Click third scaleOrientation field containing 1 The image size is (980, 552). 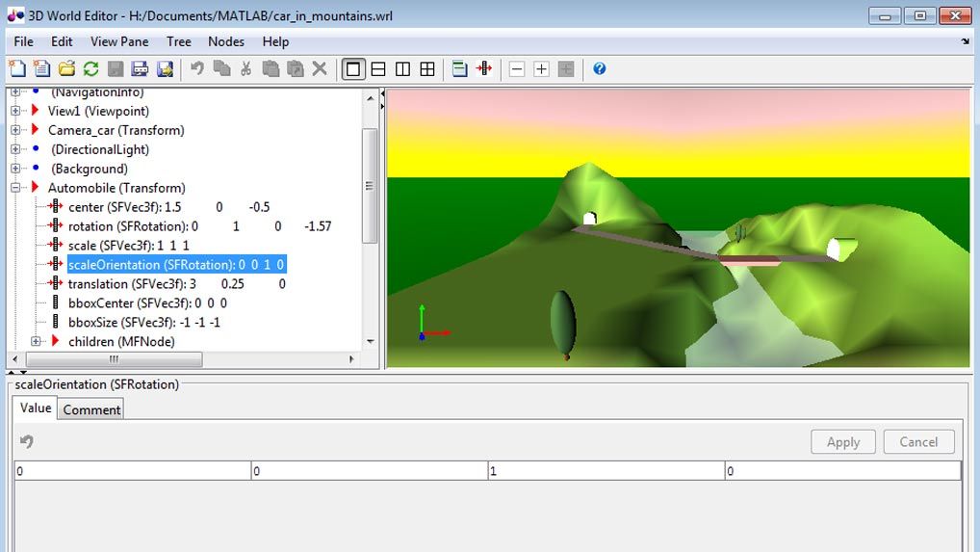606,471
